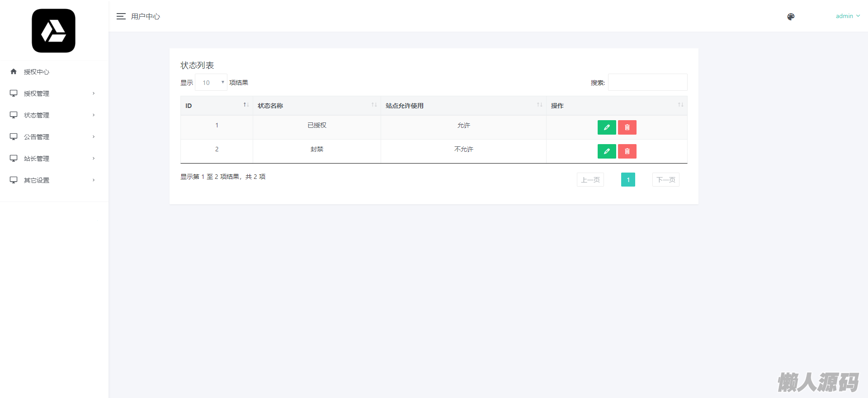Sort by 状态名称 column header
This screenshot has height=398, width=868.
(x=316, y=106)
